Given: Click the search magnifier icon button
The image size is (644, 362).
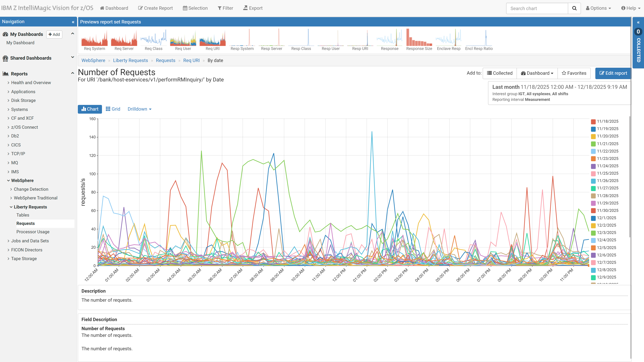Looking at the screenshot, I should [574, 8].
